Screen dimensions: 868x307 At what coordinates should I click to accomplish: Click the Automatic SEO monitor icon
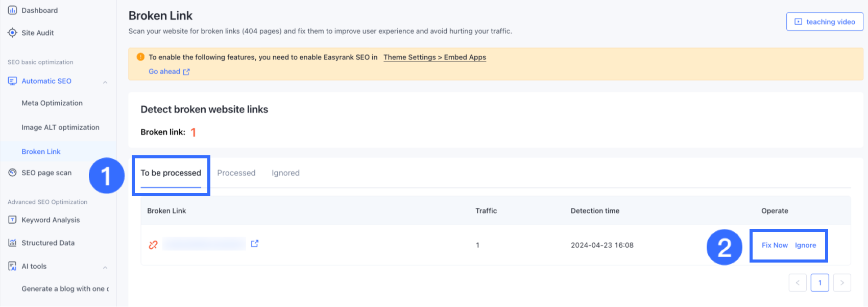tap(12, 81)
